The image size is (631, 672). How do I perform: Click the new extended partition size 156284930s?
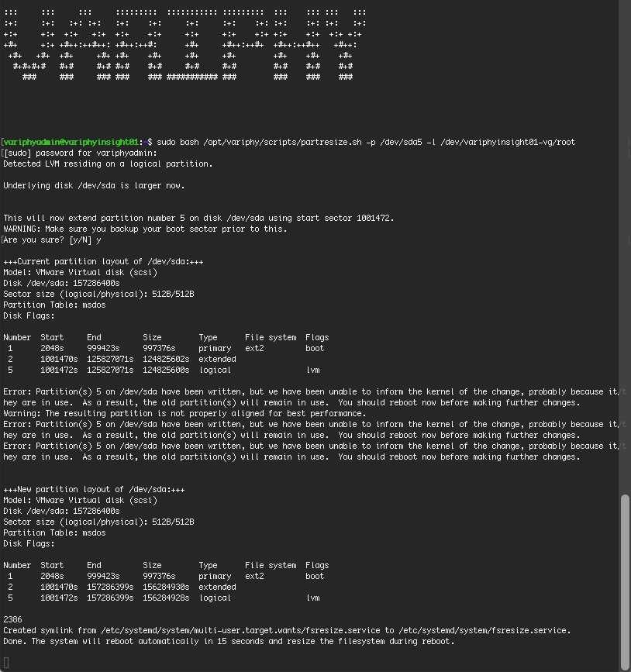[166, 588]
